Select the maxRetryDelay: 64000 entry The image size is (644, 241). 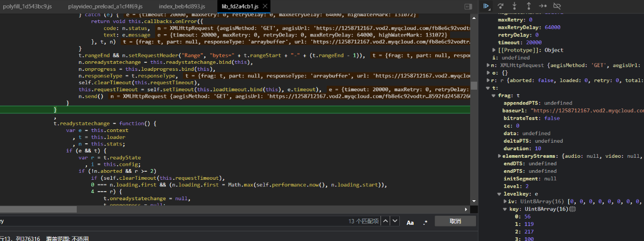coord(529,27)
